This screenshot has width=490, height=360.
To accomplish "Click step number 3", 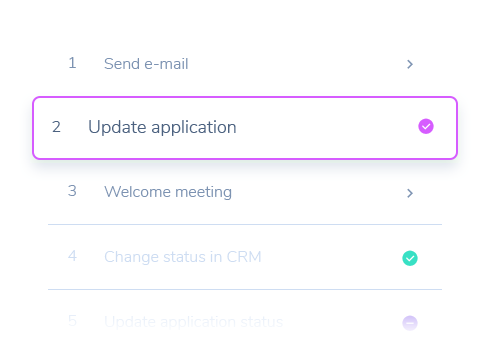I will [72, 191].
